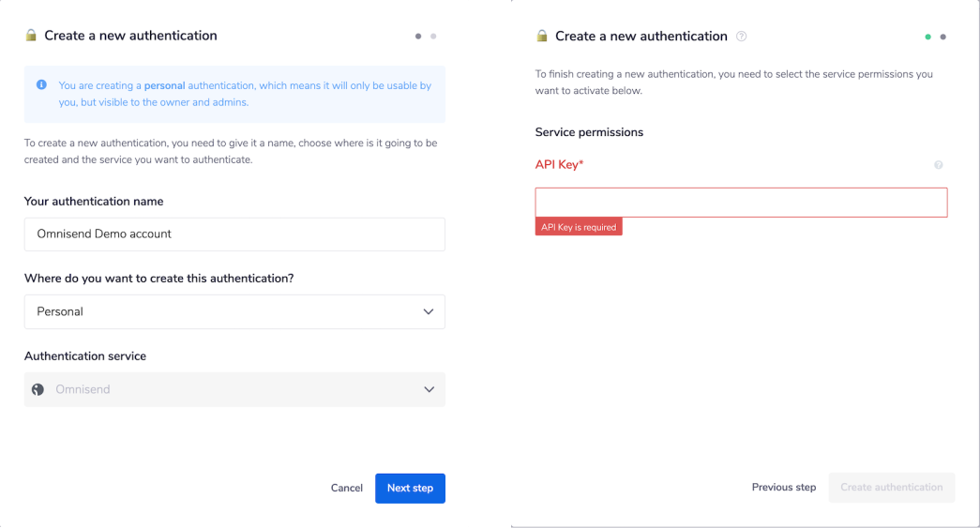The image size is (980, 528).
Task: Open help icon beside the right dialog title
Action: click(x=742, y=37)
